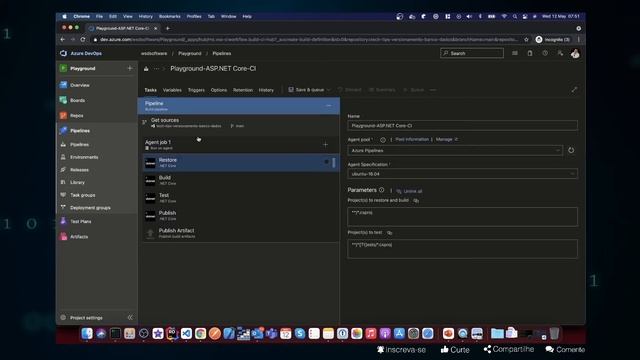Open the Pipelines hub with the rocket icon
Viewport: 640px width, 360px height.
point(80,131)
